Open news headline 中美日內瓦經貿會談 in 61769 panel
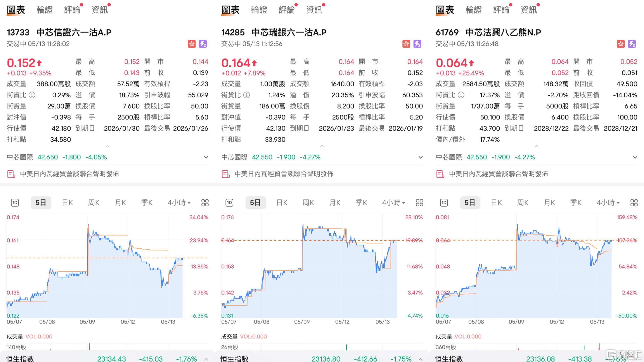644x362 pixels. pyautogui.click(x=499, y=174)
